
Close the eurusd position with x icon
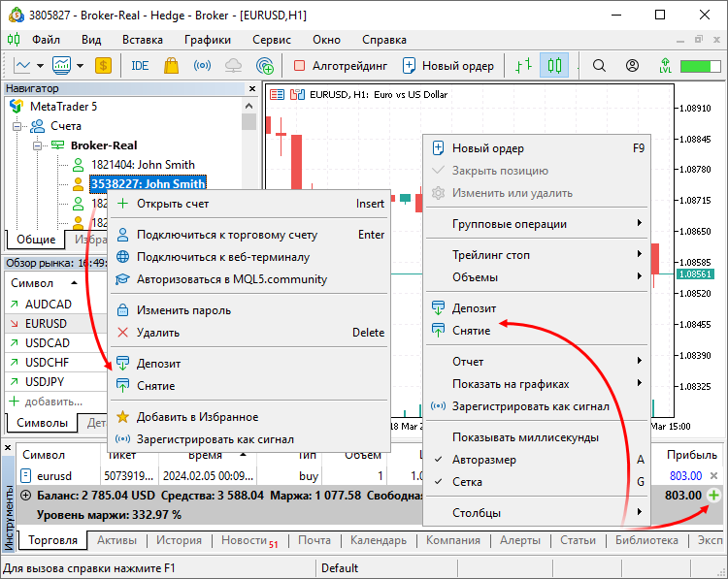714,475
